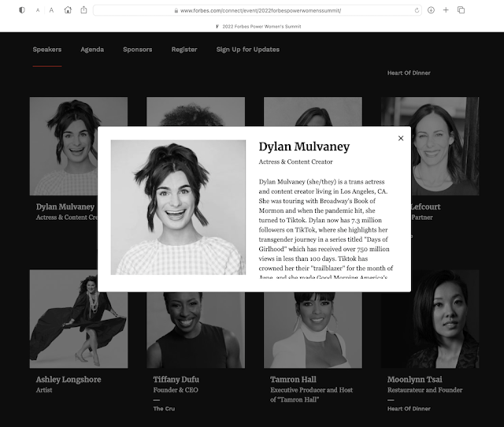Click top 'Heart Of Dinner' label
504x427 pixels.
click(409, 73)
